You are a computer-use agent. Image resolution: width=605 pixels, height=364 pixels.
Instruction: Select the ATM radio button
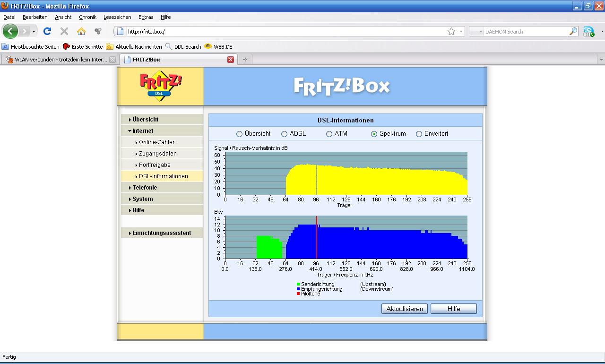point(329,134)
